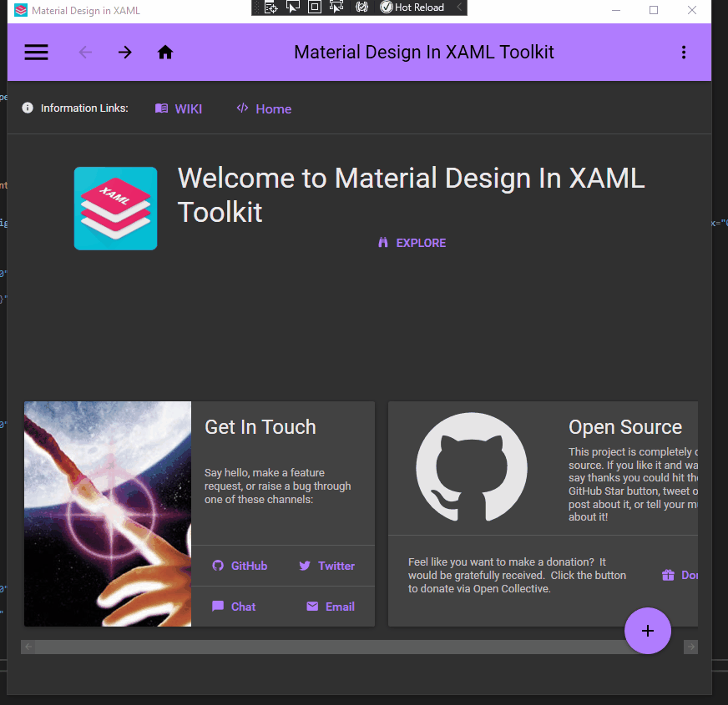Image resolution: width=728 pixels, height=705 pixels.
Task: Minimize the Material Design in XAML window
Action: click(616, 10)
